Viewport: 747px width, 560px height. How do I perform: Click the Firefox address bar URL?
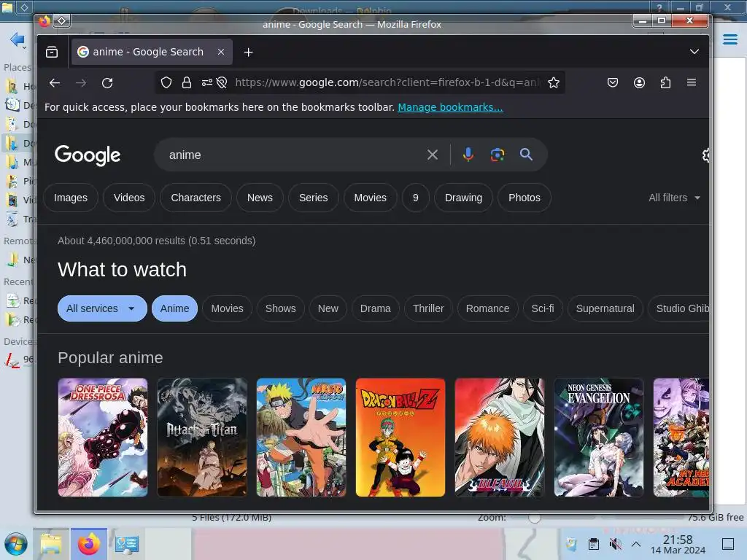[387, 82]
